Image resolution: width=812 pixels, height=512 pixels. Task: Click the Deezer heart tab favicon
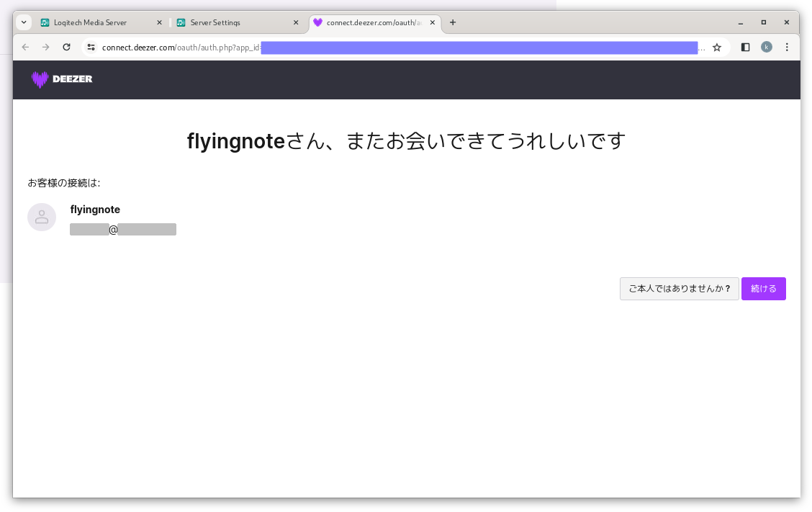[x=318, y=22]
